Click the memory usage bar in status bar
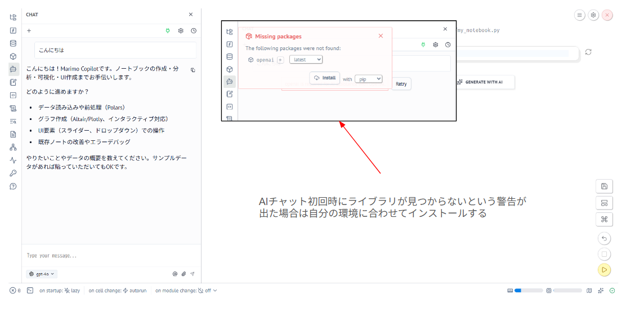 click(x=567, y=291)
